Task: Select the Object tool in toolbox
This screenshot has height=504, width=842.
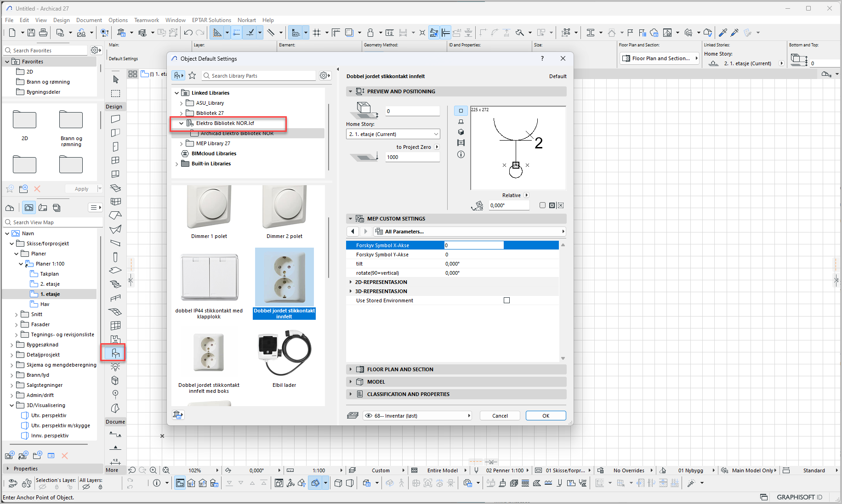Action: (115, 353)
